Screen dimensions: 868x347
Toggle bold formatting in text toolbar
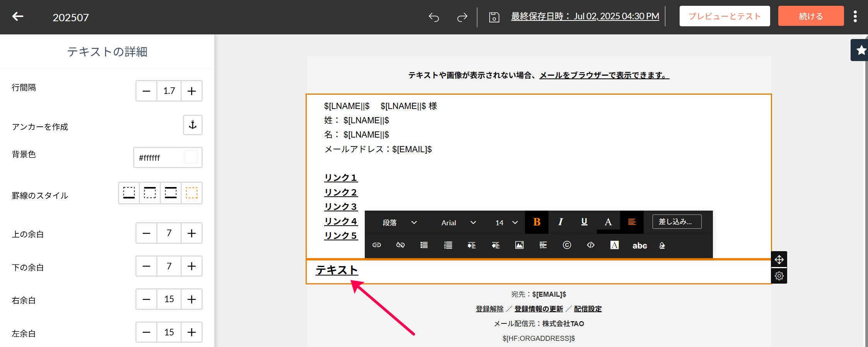coord(537,222)
